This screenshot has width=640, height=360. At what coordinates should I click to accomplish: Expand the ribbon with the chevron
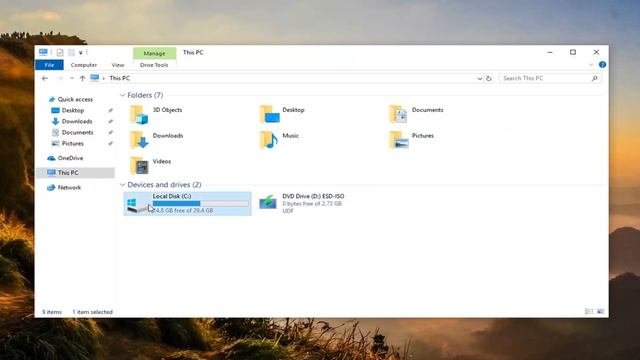point(591,64)
